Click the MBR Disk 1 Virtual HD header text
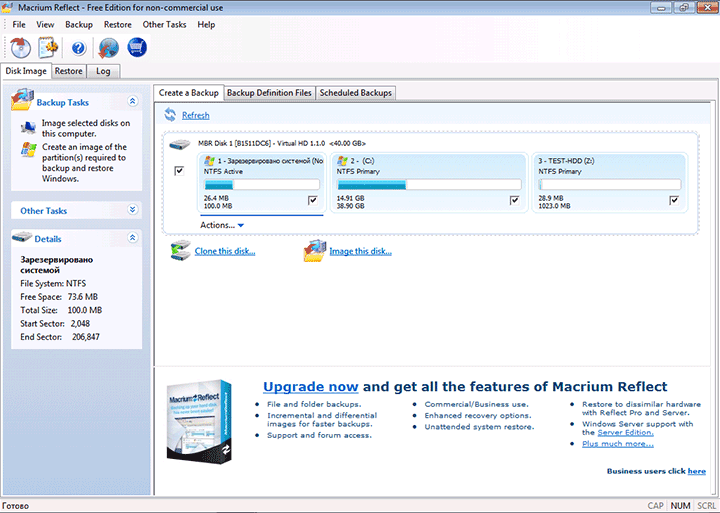The height and width of the screenshot is (513, 720). [282, 143]
